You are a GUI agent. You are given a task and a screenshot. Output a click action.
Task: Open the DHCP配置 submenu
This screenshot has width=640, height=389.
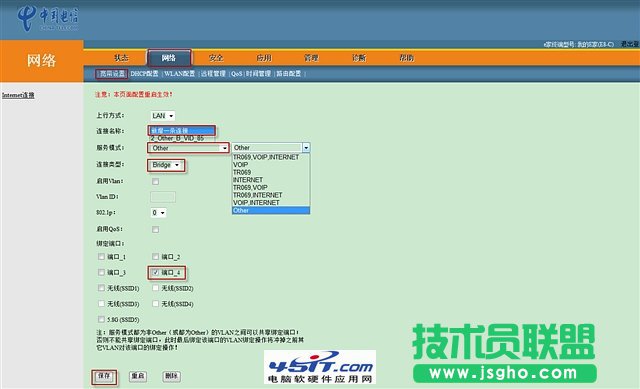pos(144,73)
